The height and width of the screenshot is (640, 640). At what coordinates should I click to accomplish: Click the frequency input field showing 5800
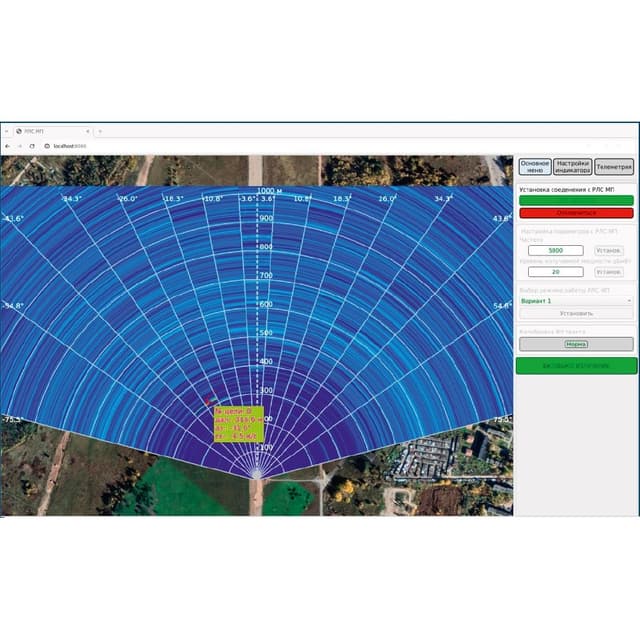tap(556, 251)
